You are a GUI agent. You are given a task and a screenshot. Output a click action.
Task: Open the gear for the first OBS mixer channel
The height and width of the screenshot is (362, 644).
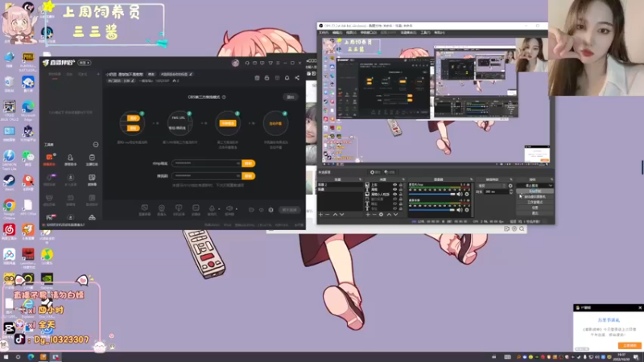(467, 194)
